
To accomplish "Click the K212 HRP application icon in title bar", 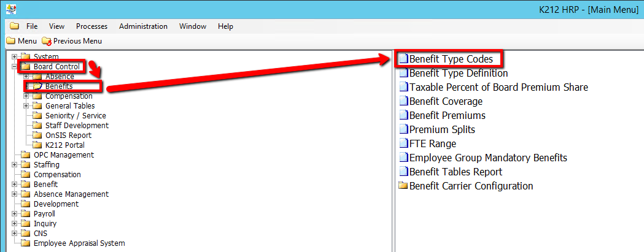I will [x=11, y=10].
